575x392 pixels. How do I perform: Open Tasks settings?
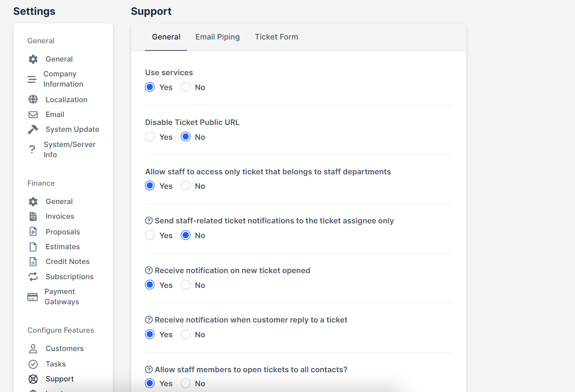point(56,364)
